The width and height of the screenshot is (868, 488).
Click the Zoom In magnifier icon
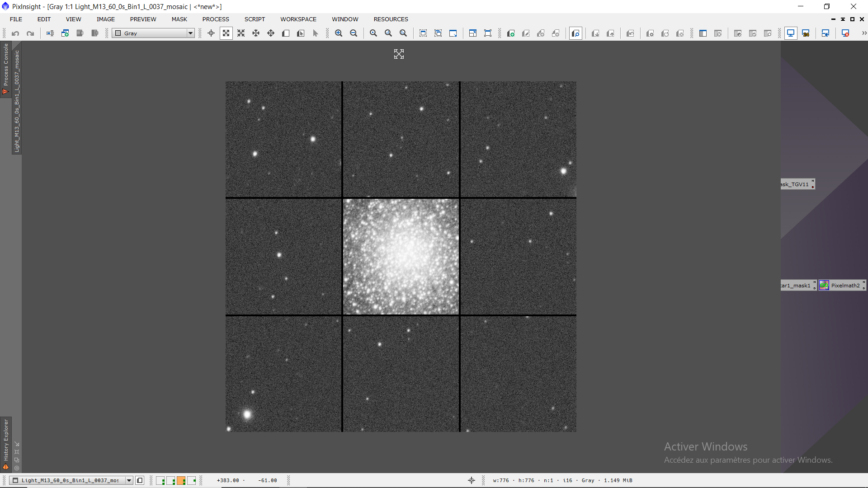coord(339,33)
